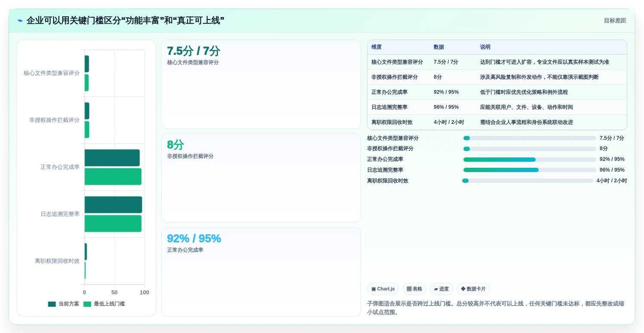Click the 表格 tag chip

[x=414, y=289]
